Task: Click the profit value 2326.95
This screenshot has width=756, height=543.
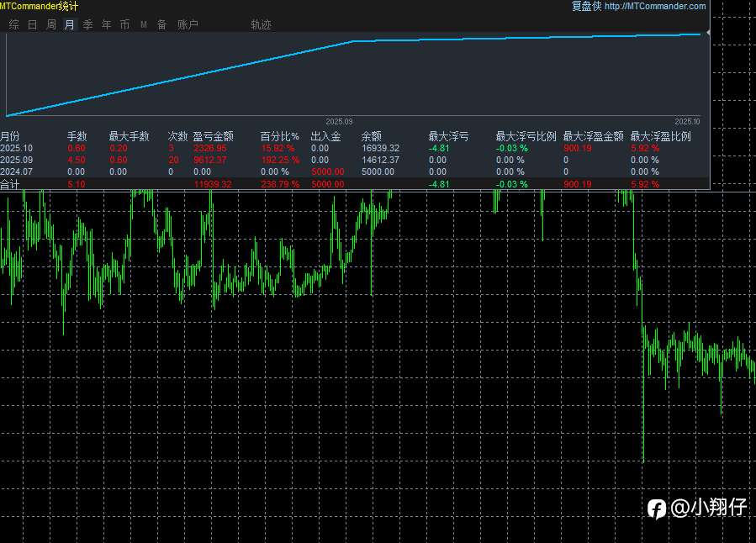Action: click(x=209, y=149)
